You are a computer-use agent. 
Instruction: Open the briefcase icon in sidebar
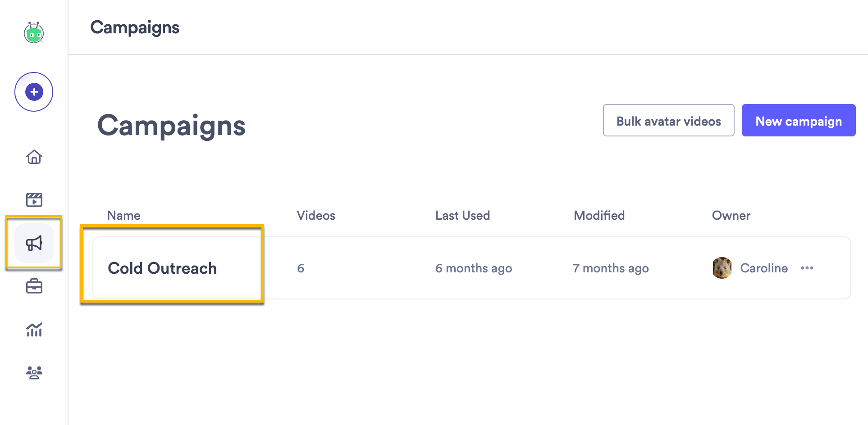click(x=34, y=286)
